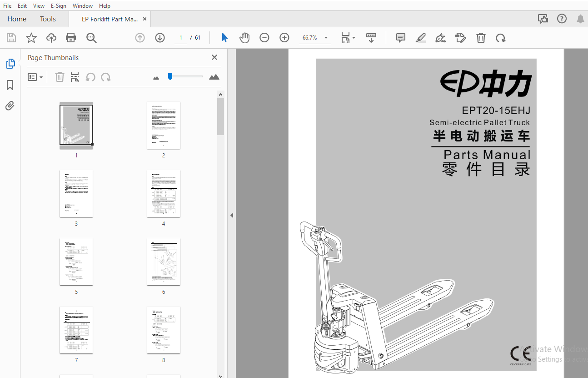
Task: Select page 8 thumbnail
Action: pyautogui.click(x=164, y=330)
